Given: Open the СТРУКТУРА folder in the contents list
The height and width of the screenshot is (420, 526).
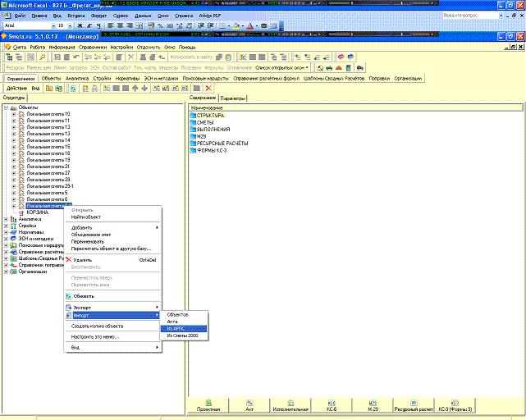Looking at the screenshot, I should click(x=208, y=115).
